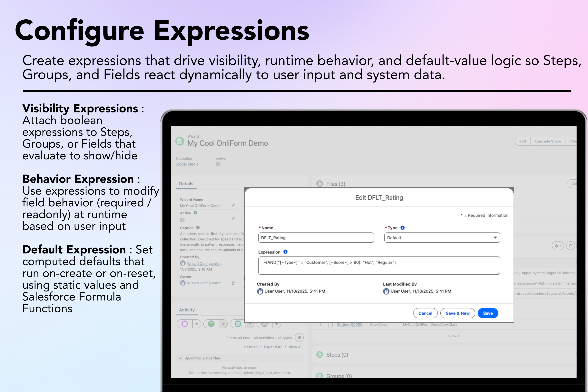Image resolution: width=588 pixels, height=392 pixels.
Task: Click View All in Activity panel
Action: pyautogui.click(x=296, y=347)
